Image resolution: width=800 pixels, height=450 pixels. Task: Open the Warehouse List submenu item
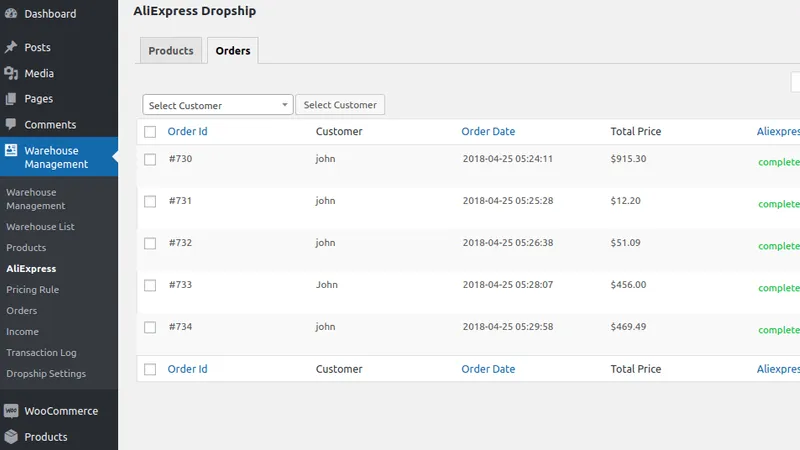point(40,227)
